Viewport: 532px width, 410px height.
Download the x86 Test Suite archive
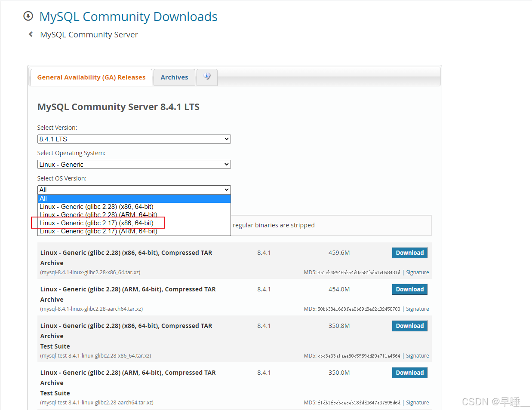pyautogui.click(x=409, y=325)
